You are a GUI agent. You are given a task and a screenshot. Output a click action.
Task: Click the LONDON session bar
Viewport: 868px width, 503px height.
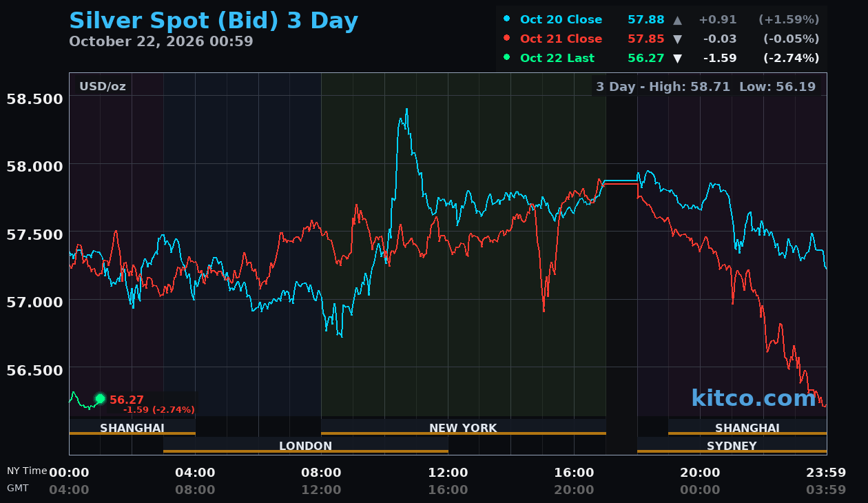tap(306, 446)
